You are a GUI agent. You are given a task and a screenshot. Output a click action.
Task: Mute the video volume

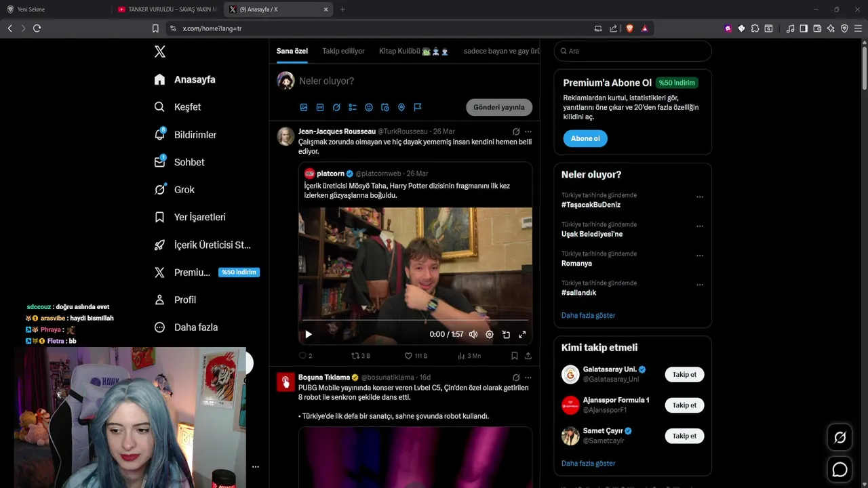click(473, 334)
